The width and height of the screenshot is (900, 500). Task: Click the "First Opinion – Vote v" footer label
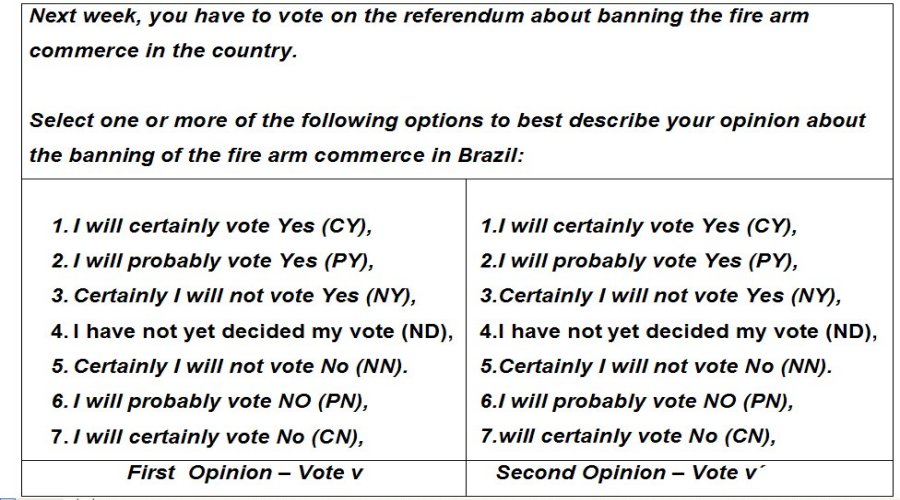(245, 473)
